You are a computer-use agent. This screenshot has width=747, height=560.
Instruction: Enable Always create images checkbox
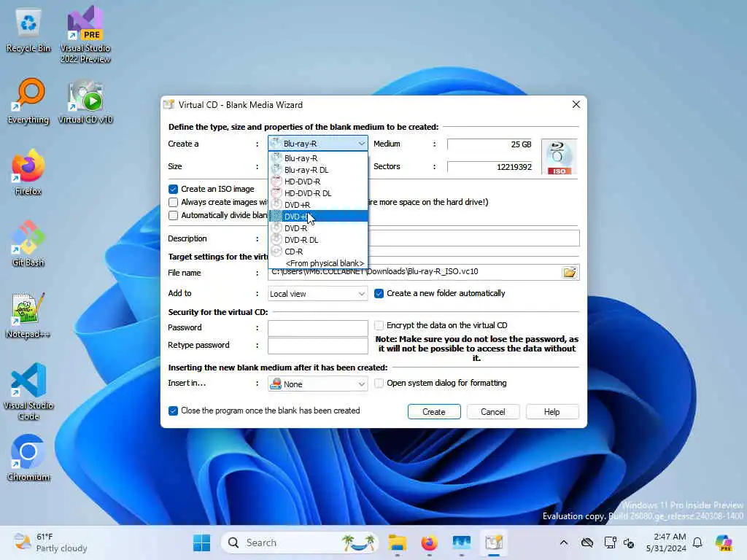click(x=173, y=203)
